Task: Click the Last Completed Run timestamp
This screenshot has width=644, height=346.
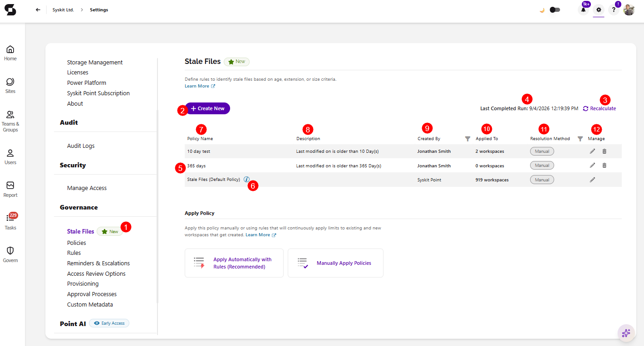Action: (554, 109)
